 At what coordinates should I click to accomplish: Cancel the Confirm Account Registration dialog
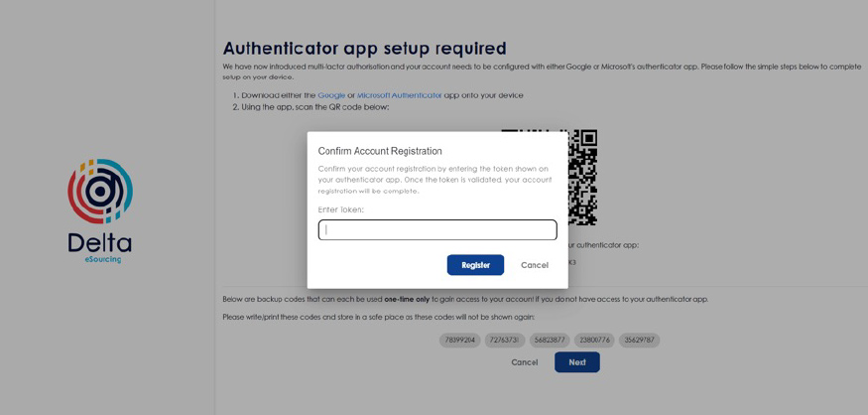click(534, 265)
